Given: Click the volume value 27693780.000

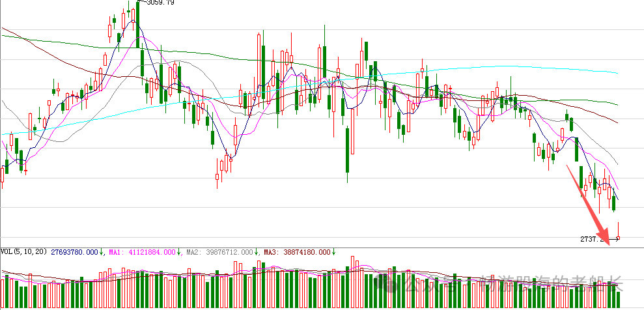Looking at the screenshot, I should click(x=74, y=251).
